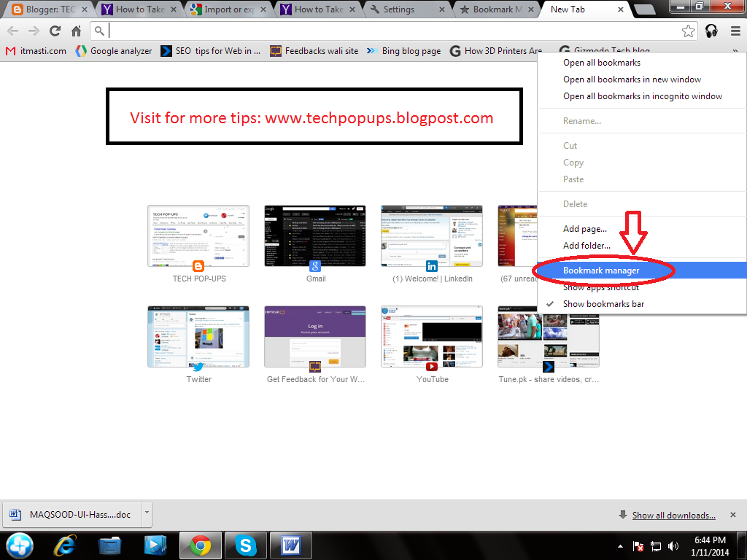Switch to the Settings browser tab
The height and width of the screenshot is (560, 747).
click(400, 10)
